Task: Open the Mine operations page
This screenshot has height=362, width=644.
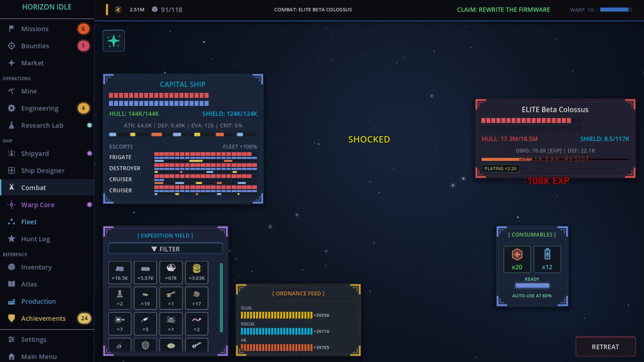Action: coord(47,91)
